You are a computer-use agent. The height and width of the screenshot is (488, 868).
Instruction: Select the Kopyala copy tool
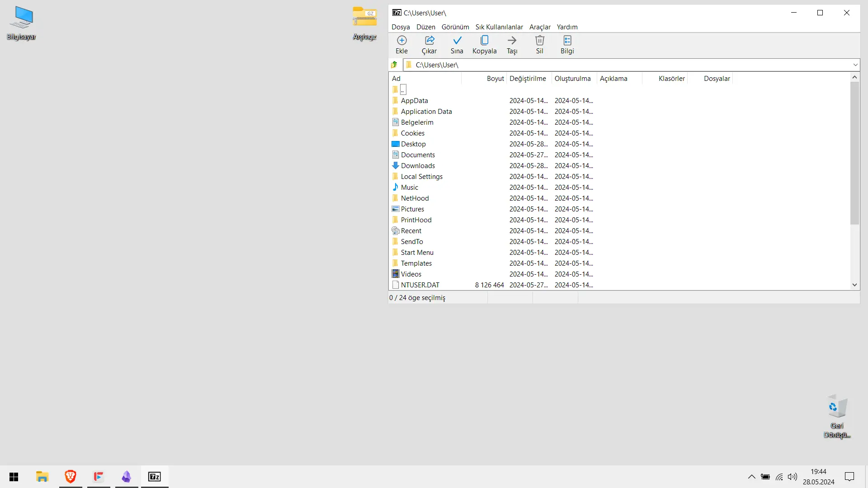click(485, 45)
